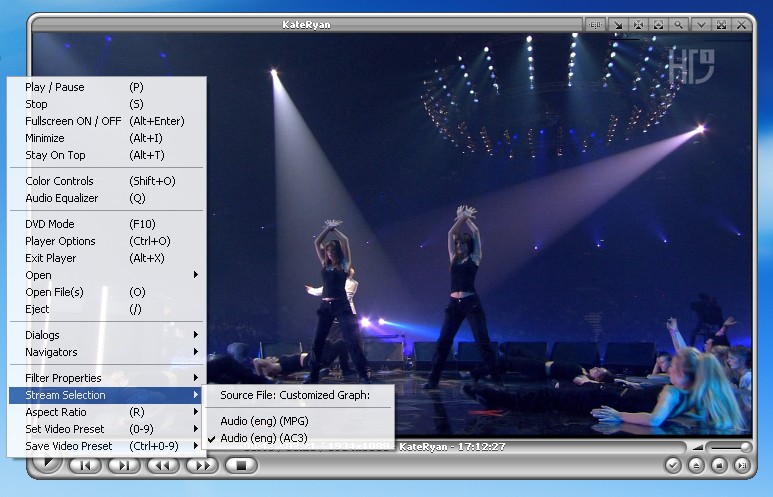Expand the Filter Properties submenu arrow
The height and width of the screenshot is (497, 773).
click(x=196, y=378)
